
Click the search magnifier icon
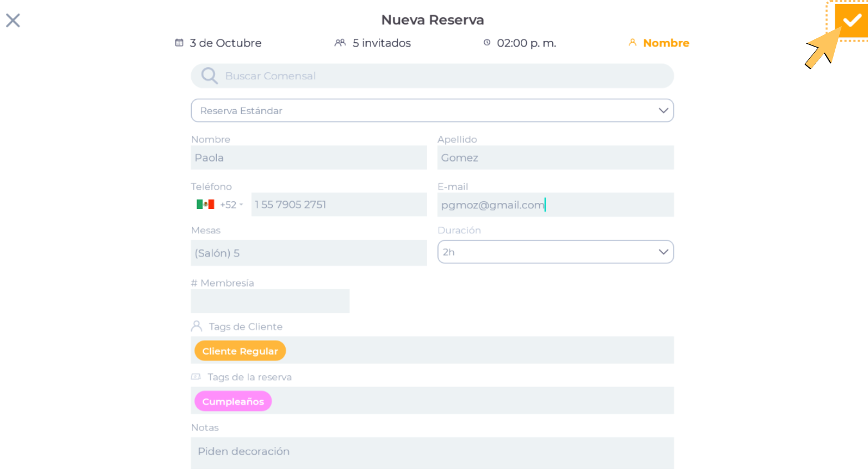click(209, 76)
